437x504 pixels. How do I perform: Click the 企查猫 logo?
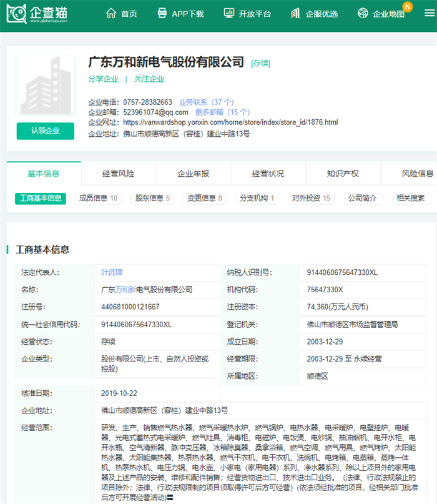click(37, 14)
